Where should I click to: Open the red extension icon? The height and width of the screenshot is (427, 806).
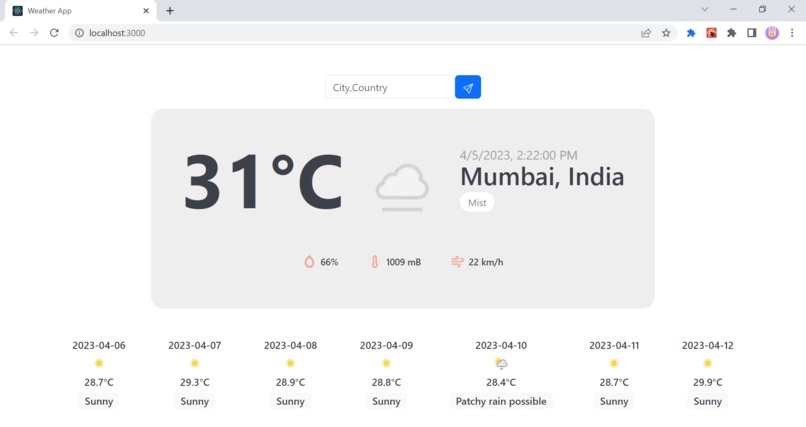[711, 33]
